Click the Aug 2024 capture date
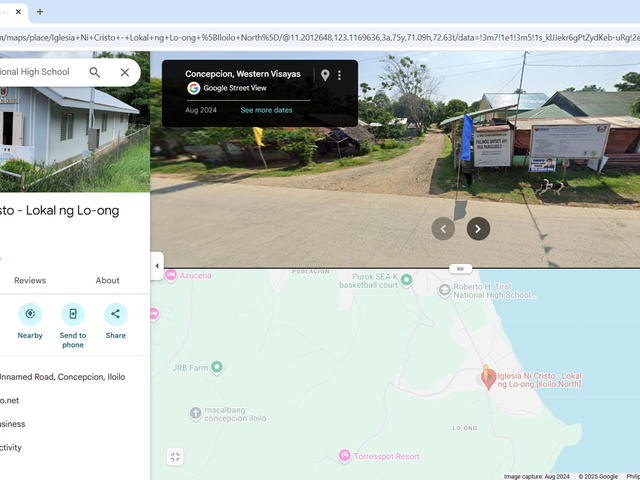This screenshot has height=480, width=640. click(201, 110)
